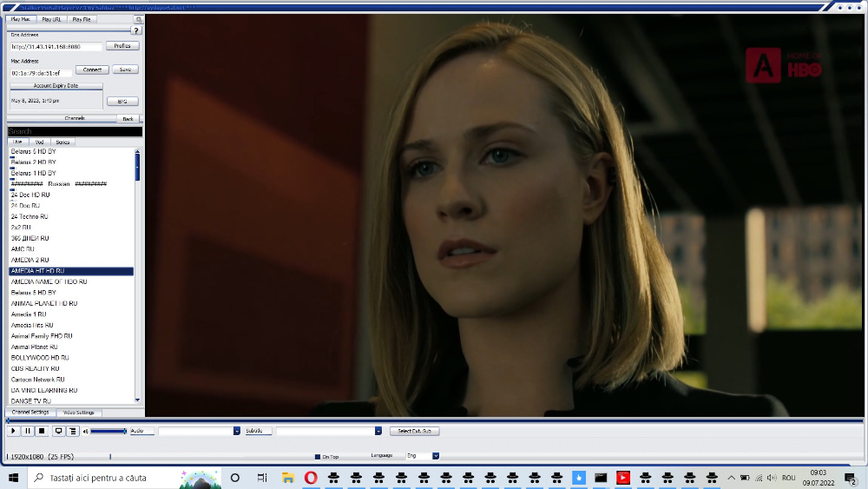The height and width of the screenshot is (489, 868).
Task: Select channel 24 Doc HD RU
Action: 30,195
